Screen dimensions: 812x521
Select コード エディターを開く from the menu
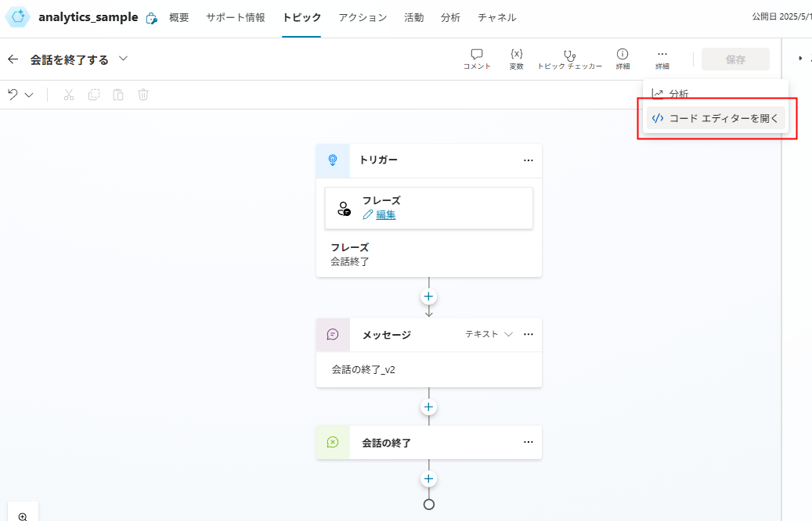click(x=715, y=117)
